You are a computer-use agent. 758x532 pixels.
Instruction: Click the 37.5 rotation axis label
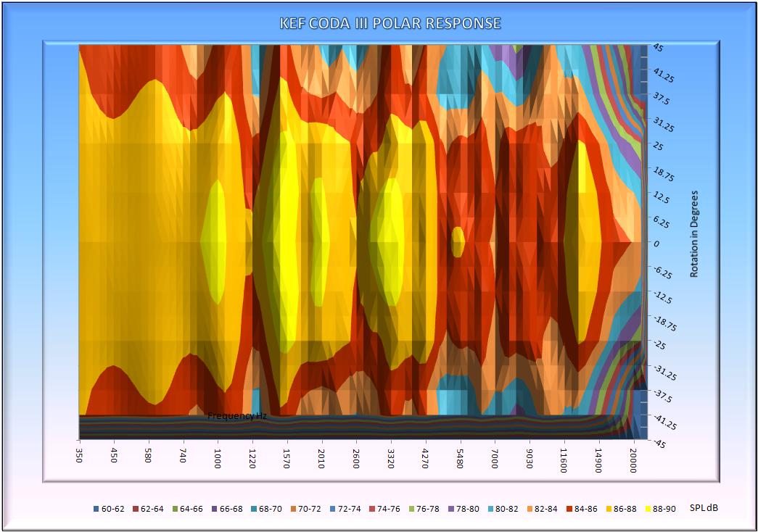(x=662, y=99)
